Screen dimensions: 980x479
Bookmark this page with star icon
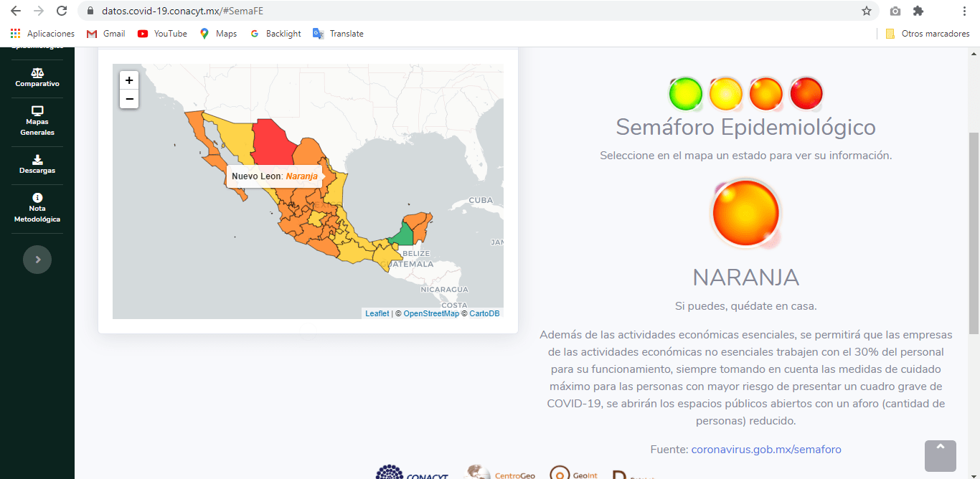[x=867, y=11]
